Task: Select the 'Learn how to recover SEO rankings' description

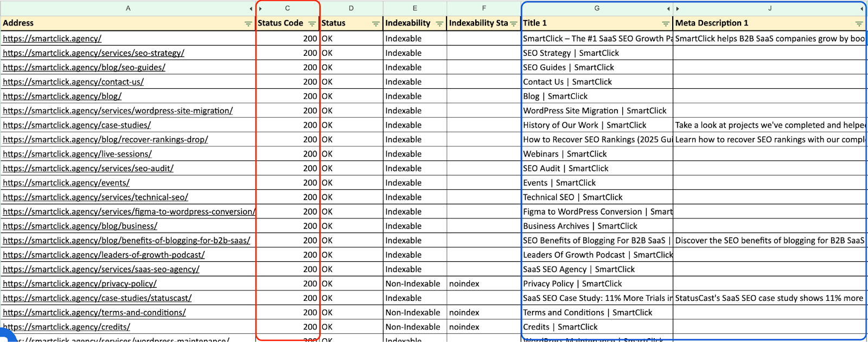Action: point(770,139)
